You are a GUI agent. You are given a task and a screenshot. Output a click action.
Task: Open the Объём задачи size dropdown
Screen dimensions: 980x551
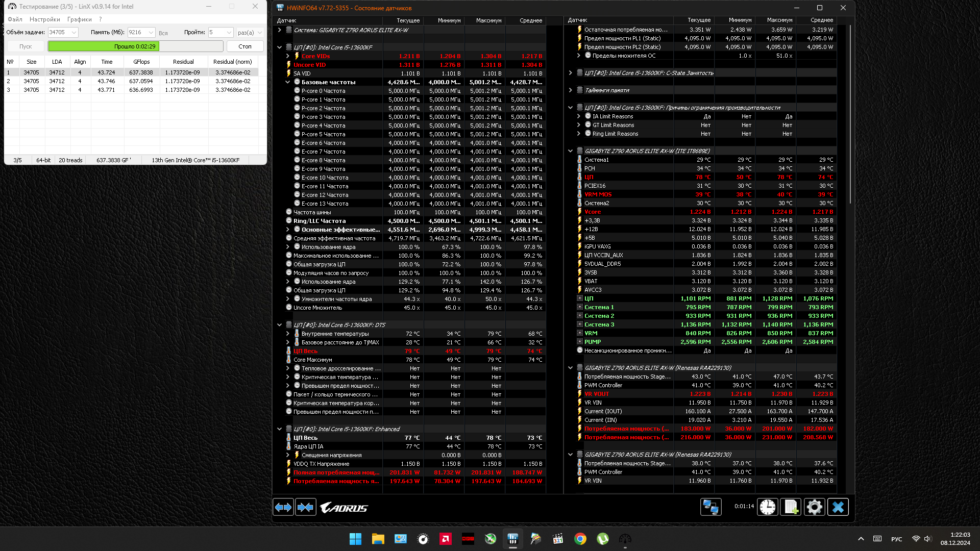click(x=74, y=32)
